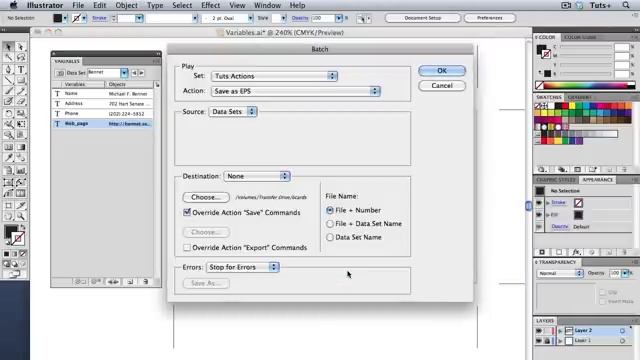This screenshot has height=360, width=640.
Task: Hide Layer 1 via eye icon
Action: pyautogui.click(x=539, y=340)
